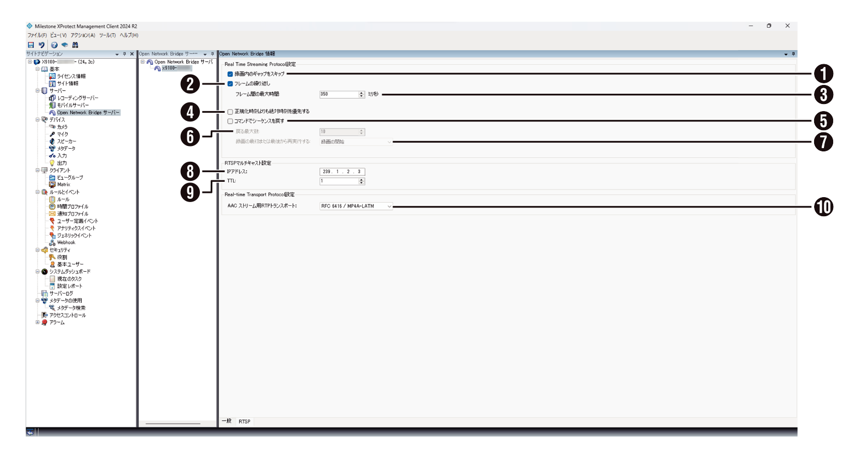The width and height of the screenshot is (868, 458).
Task: Select ルール tree item
Action: 63,199
